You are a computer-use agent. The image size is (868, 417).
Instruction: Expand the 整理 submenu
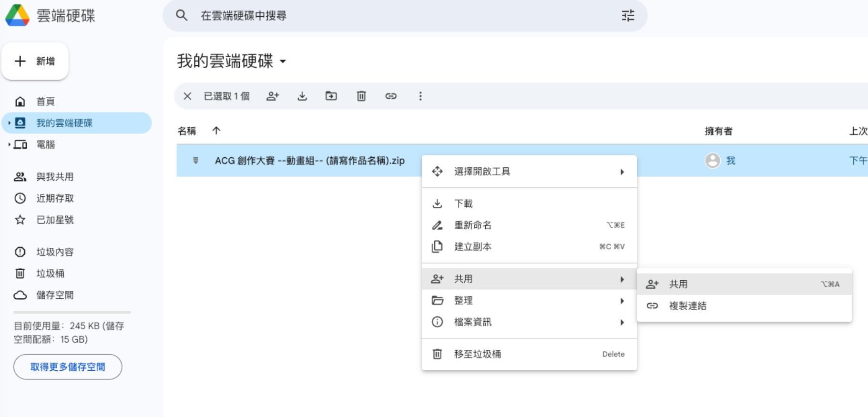529,301
